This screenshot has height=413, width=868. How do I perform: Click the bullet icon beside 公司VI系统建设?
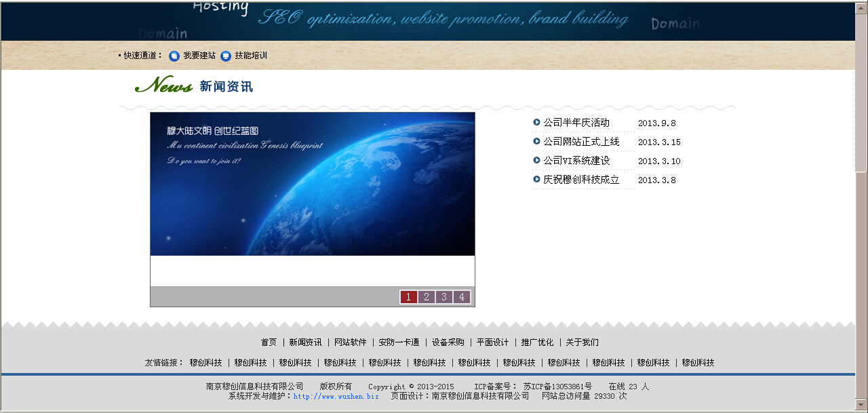pyautogui.click(x=537, y=161)
